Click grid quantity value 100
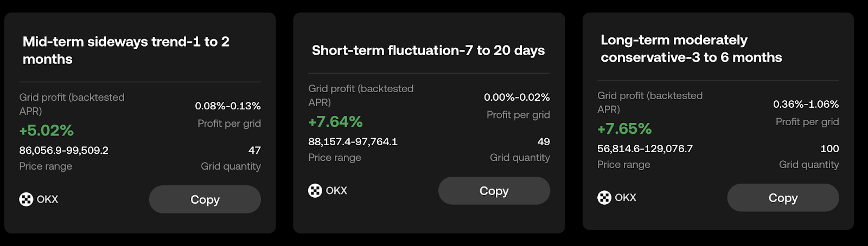This screenshot has width=868, height=246. click(829, 148)
